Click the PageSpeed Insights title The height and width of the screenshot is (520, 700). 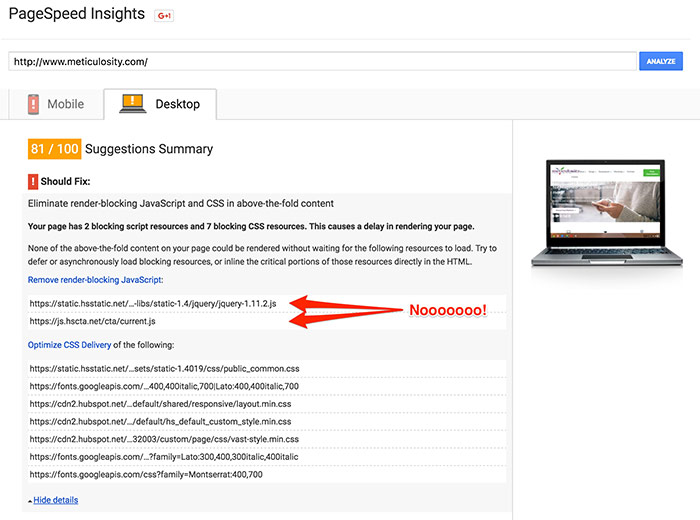tap(77, 14)
